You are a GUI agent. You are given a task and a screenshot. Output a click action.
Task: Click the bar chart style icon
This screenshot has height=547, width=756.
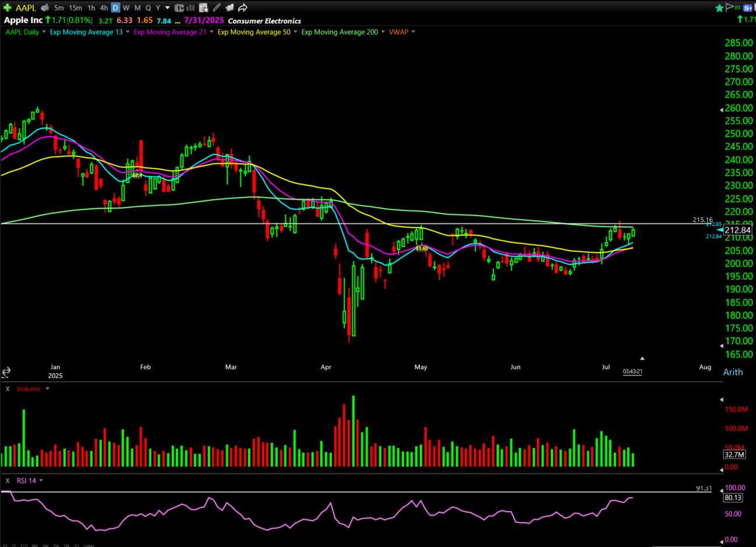pyautogui.click(x=190, y=8)
